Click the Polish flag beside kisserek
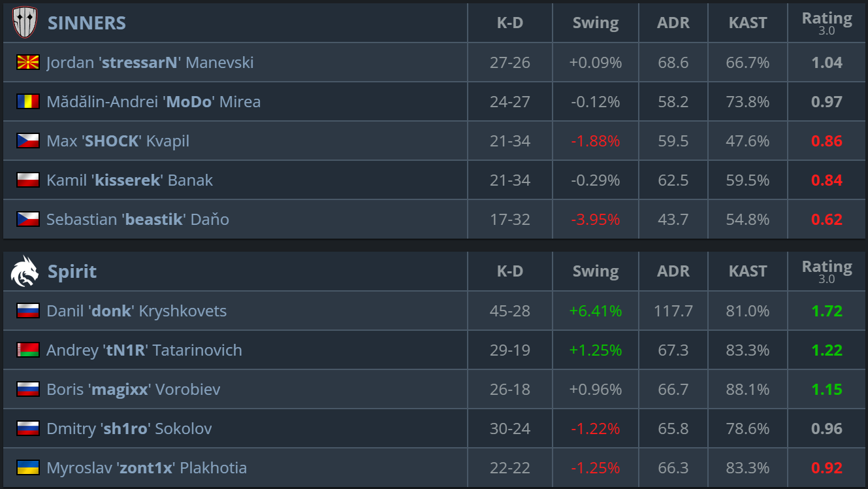This screenshot has height=489, width=868. pos(28,180)
